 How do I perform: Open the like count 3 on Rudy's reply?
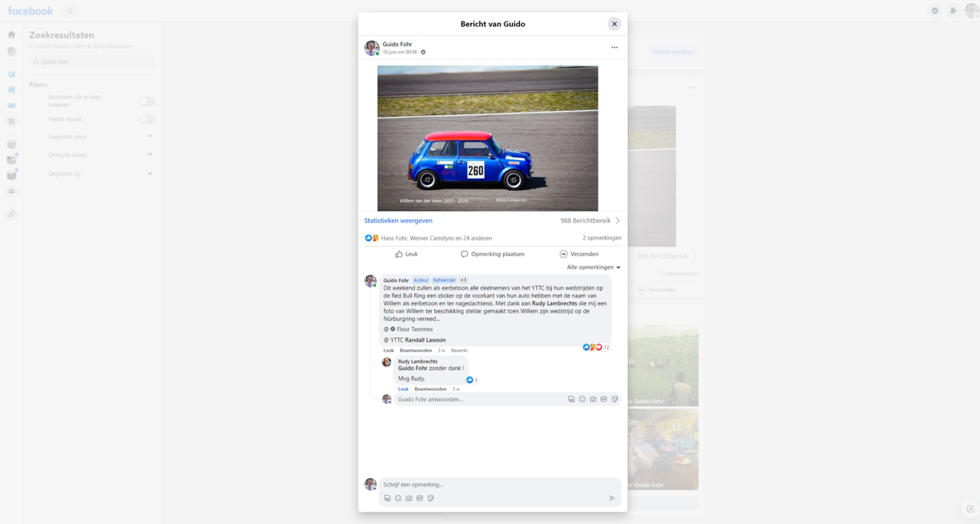coord(472,380)
